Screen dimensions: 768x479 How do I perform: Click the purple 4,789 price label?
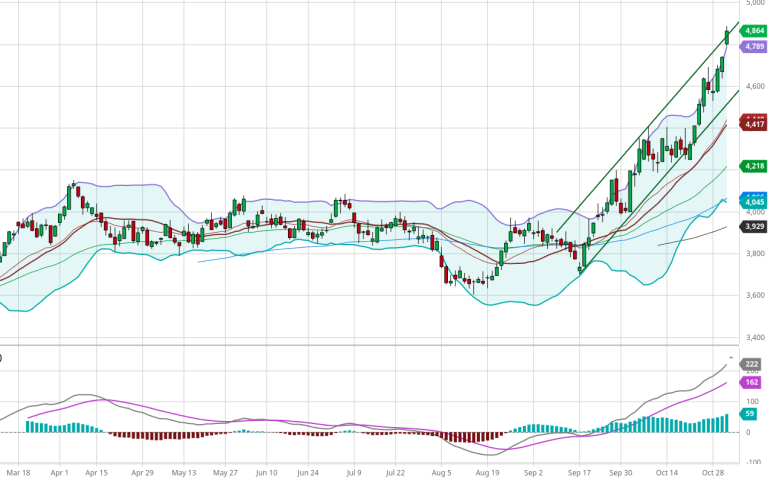(x=753, y=46)
